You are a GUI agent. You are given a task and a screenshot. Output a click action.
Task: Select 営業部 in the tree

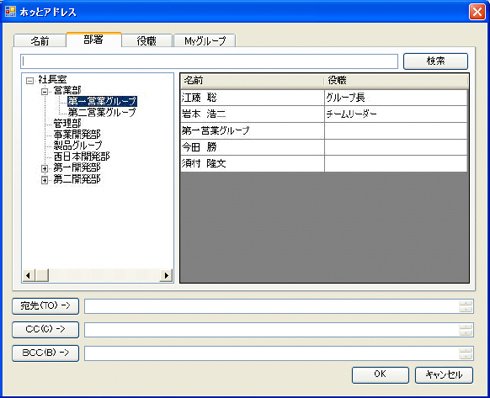(x=67, y=90)
